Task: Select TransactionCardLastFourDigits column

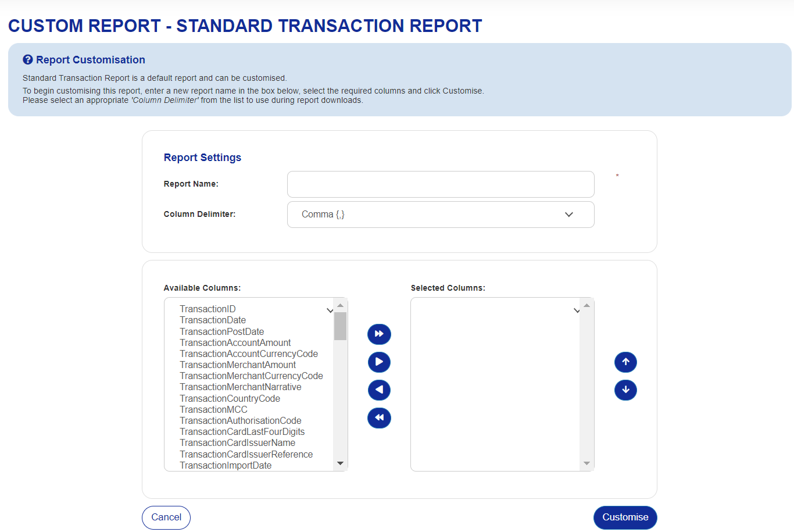Action: pyautogui.click(x=242, y=431)
